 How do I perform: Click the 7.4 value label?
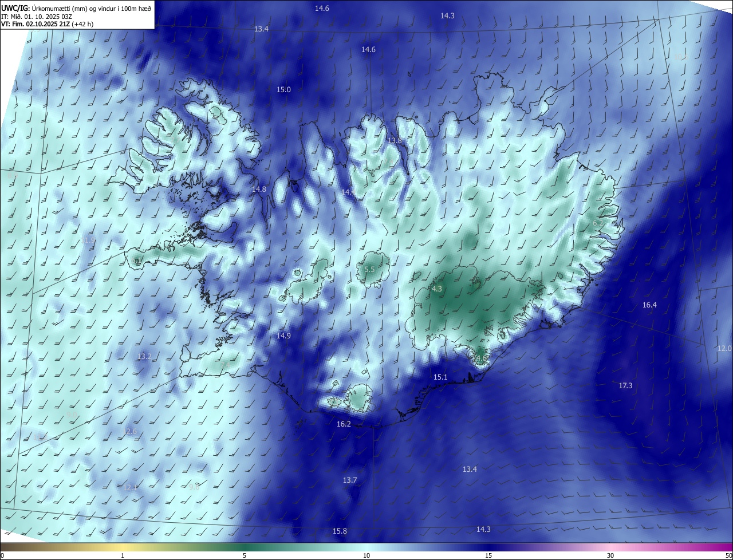coord(224,365)
